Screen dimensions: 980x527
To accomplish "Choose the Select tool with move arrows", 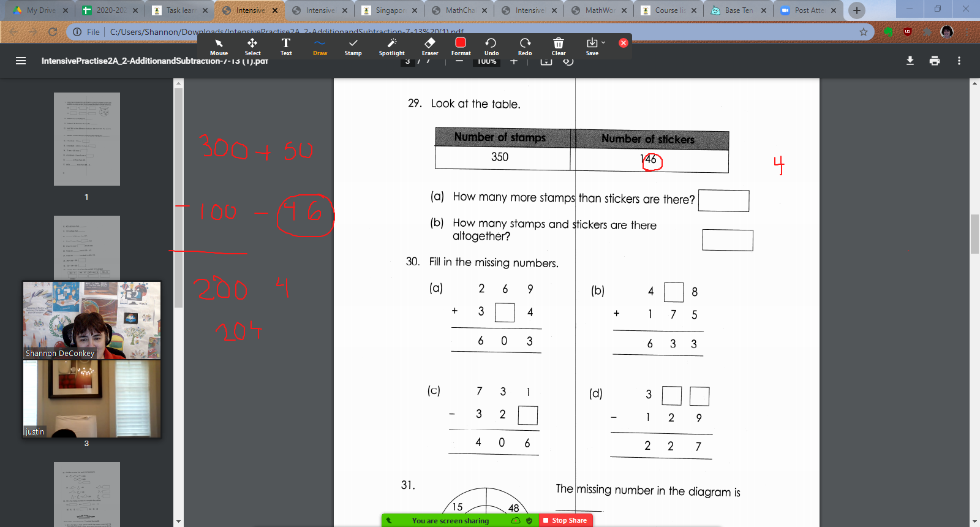I will pos(252,47).
